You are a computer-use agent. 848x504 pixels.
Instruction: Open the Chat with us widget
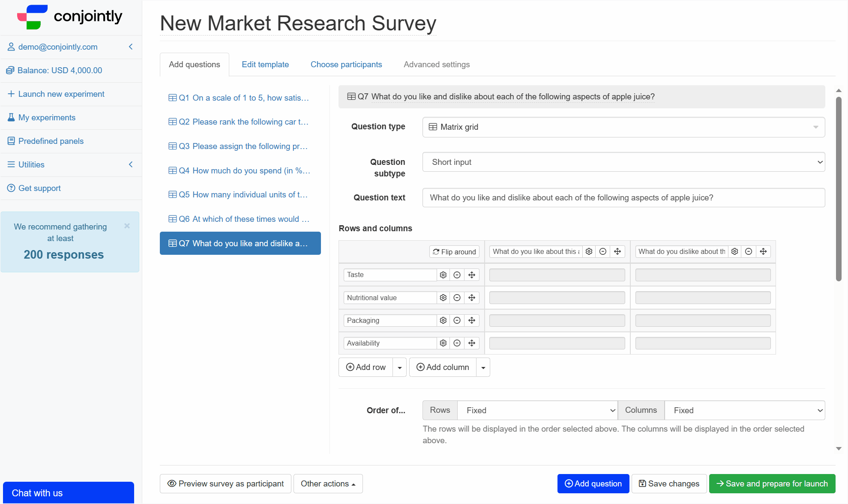pyautogui.click(x=69, y=493)
